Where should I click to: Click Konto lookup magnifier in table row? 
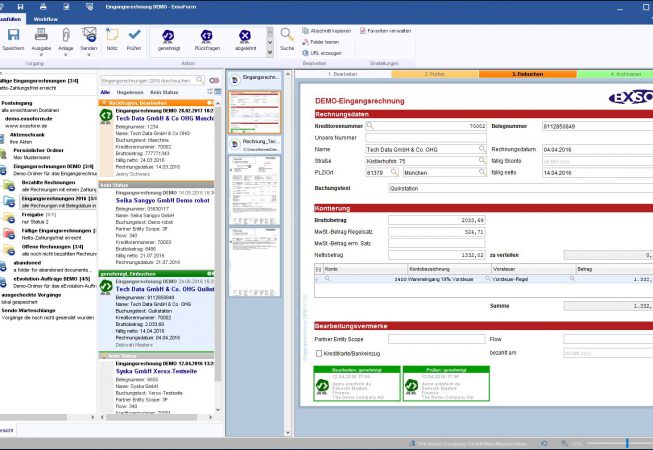[x=327, y=278]
